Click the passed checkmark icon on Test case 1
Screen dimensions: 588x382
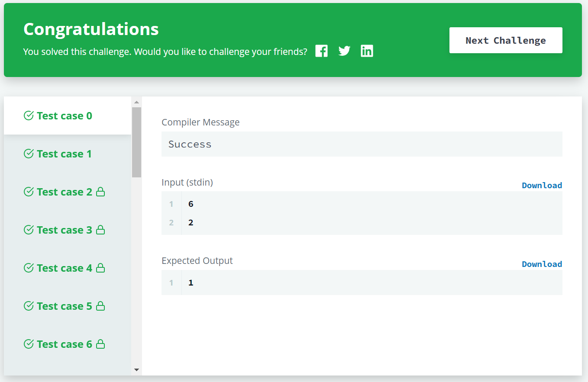(29, 154)
